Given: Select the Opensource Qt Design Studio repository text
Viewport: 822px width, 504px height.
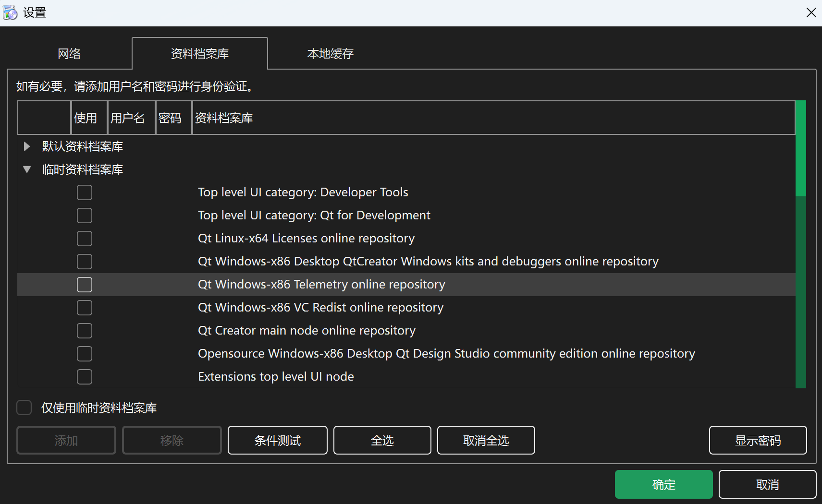Looking at the screenshot, I should click(446, 354).
